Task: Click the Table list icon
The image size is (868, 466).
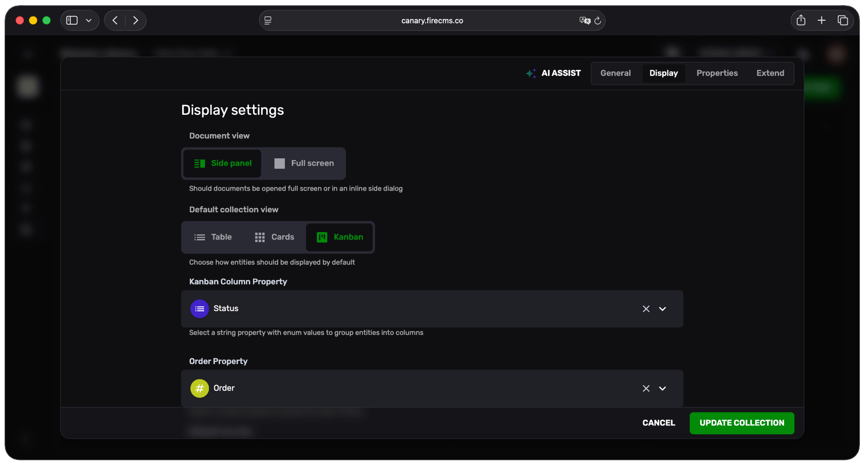Action: 199,237
